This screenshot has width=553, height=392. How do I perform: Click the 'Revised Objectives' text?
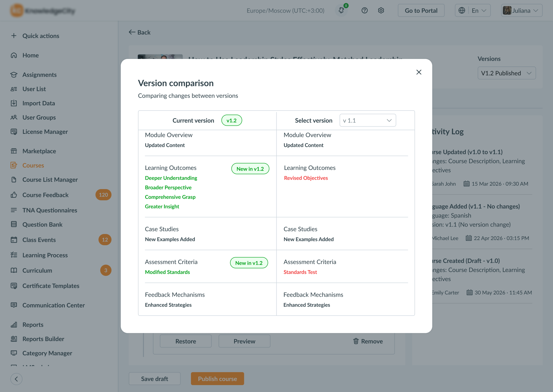tap(306, 178)
